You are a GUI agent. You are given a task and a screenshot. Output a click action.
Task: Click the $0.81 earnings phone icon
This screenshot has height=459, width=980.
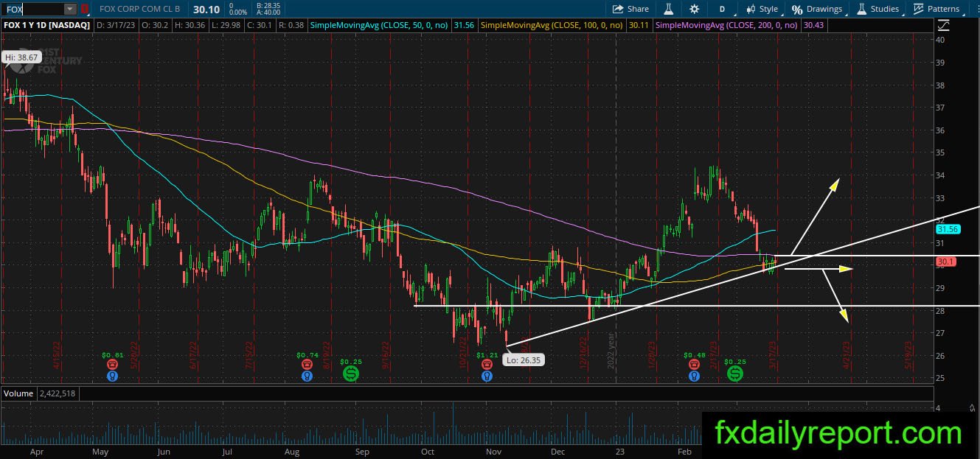[112, 365]
